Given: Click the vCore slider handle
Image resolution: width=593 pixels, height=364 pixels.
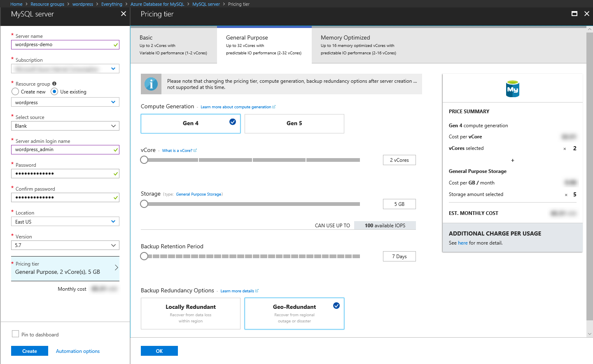Looking at the screenshot, I should point(144,160).
